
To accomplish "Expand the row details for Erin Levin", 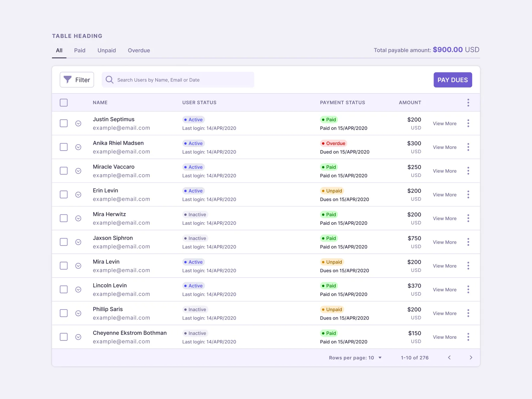I will click(x=78, y=194).
